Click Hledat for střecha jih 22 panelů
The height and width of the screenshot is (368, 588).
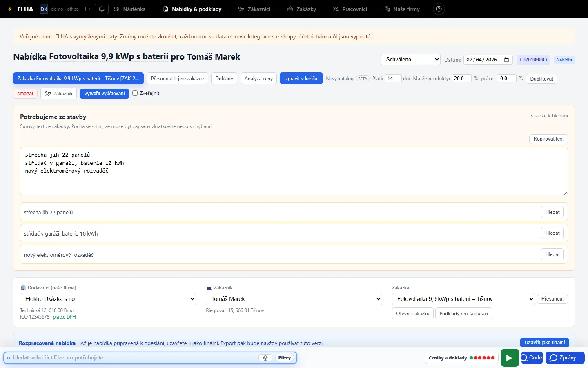(x=552, y=212)
